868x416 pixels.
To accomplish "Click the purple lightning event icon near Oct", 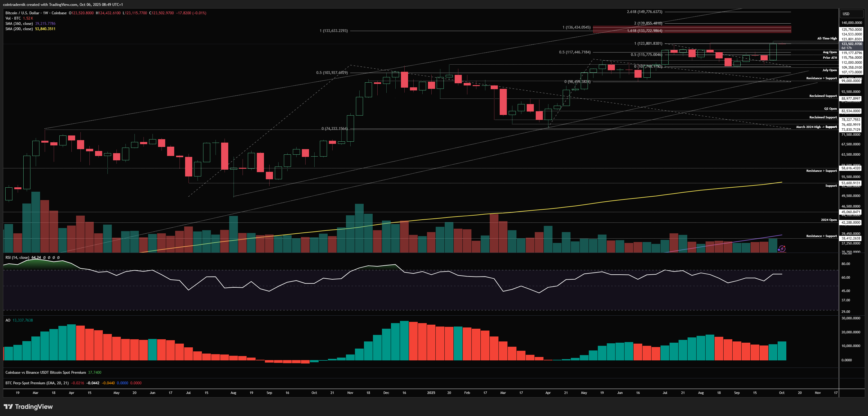I will (x=782, y=249).
